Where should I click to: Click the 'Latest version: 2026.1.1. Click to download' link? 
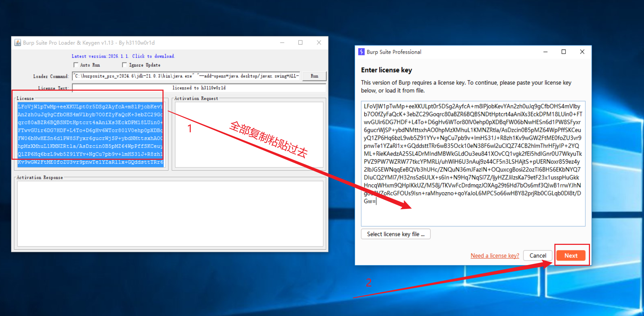click(x=123, y=56)
